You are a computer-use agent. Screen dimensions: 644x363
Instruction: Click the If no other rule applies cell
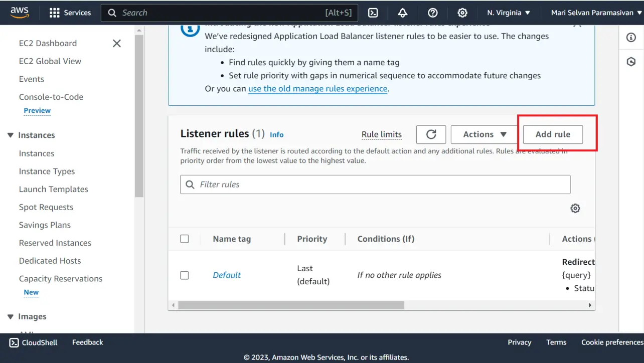[x=399, y=275]
